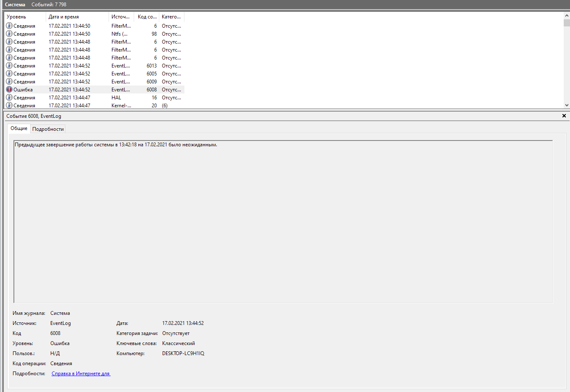This screenshot has width=570, height=392.
Task: Click the info icon on event 6009 row
Action: pyautogui.click(x=9, y=81)
